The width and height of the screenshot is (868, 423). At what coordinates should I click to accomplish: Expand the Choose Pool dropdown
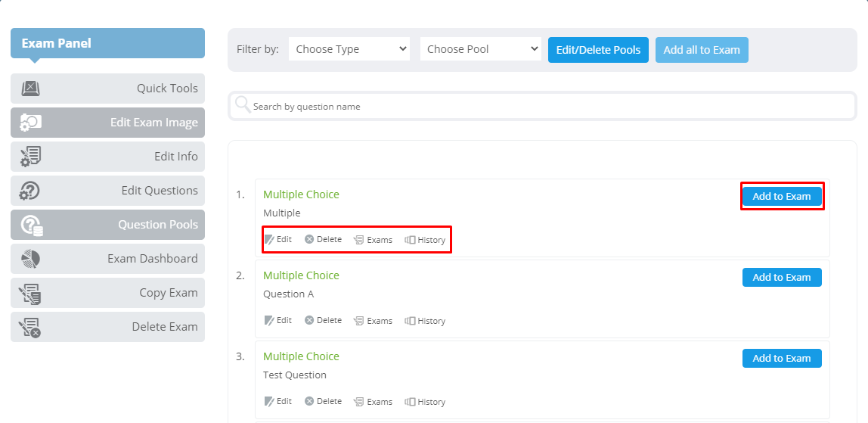point(481,49)
